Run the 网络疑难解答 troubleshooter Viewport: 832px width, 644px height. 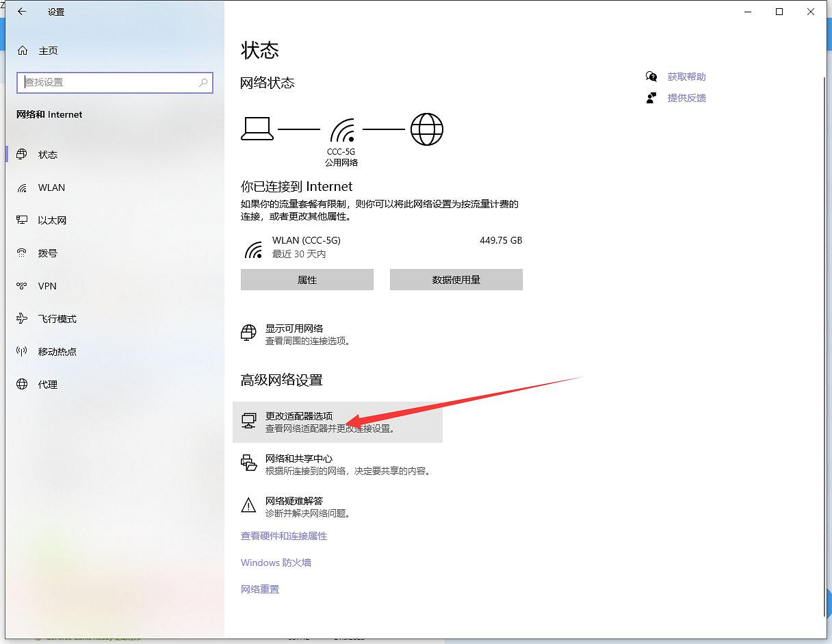click(x=294, y=501)
